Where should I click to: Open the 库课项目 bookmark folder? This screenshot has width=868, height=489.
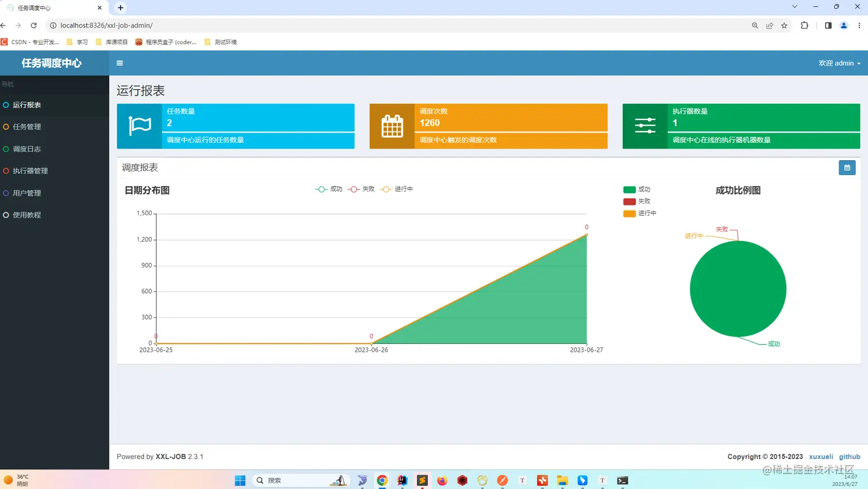pyautogui.click(x=112, y=42)
